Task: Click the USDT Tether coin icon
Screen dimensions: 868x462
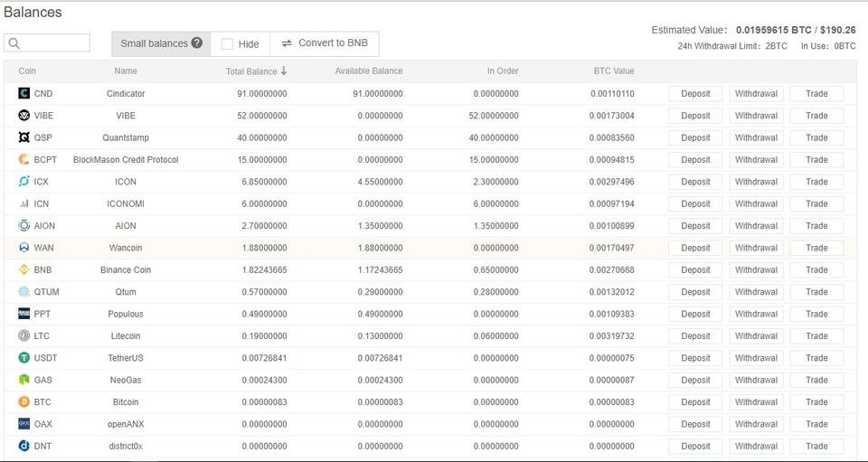Action: point(24,358)
